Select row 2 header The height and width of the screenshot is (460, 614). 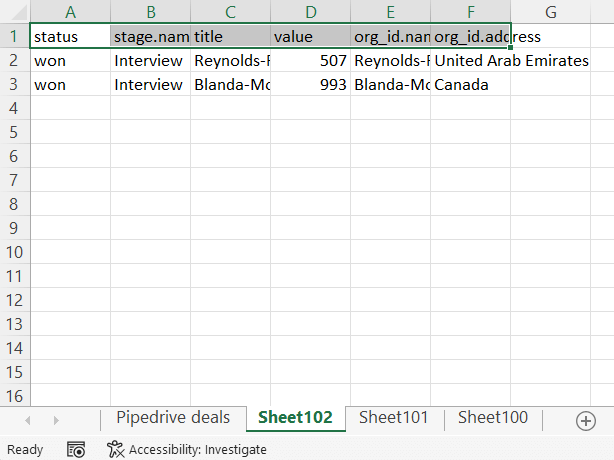pyautogui.click(x=15, y=60)
